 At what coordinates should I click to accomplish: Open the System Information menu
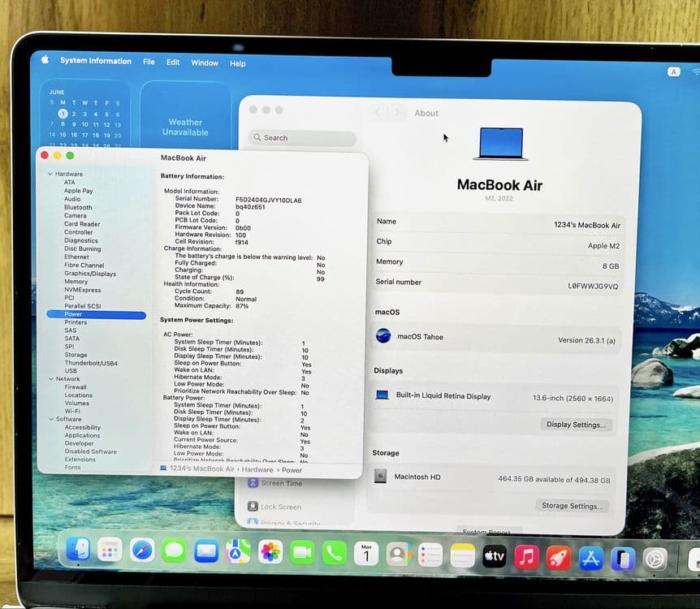coord(96,61)
